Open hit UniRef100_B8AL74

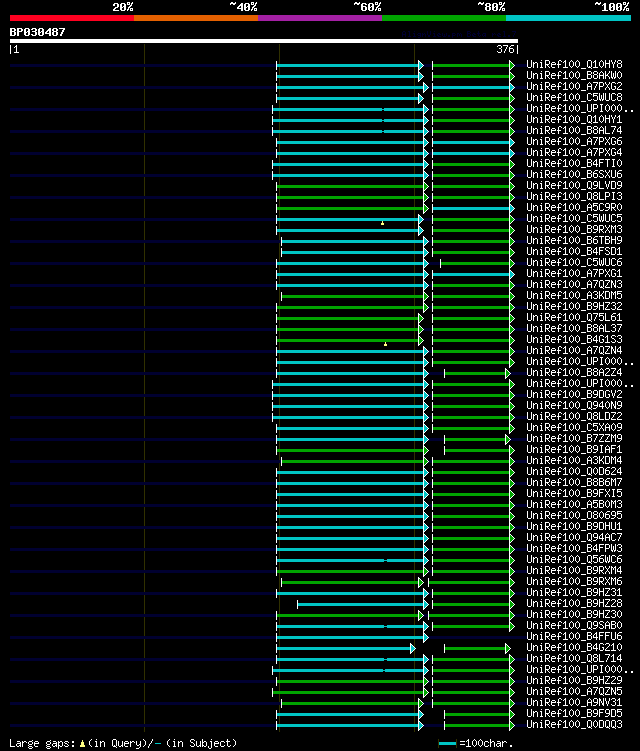(x=574, y=130)
